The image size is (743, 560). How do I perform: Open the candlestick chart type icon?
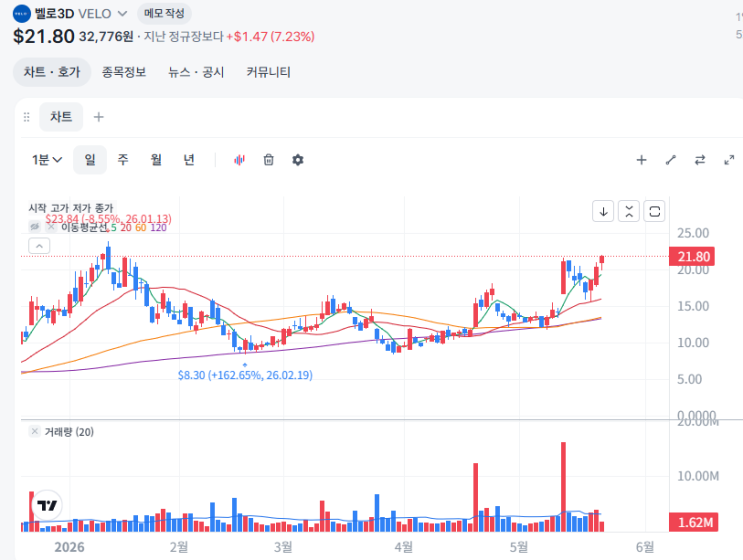click(239, 160)
